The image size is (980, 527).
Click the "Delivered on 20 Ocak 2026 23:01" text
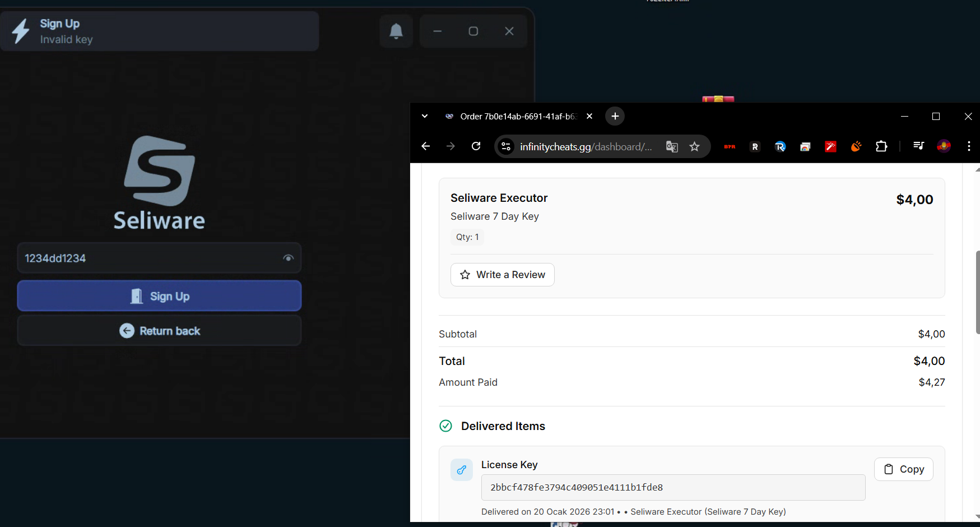tap(548, 512)
